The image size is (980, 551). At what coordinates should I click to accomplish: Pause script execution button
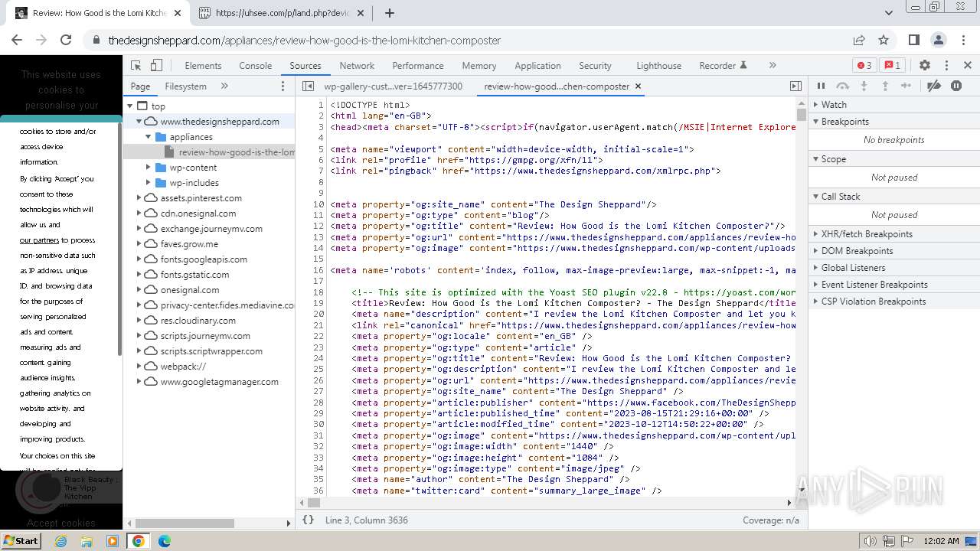tap(821, 86)
